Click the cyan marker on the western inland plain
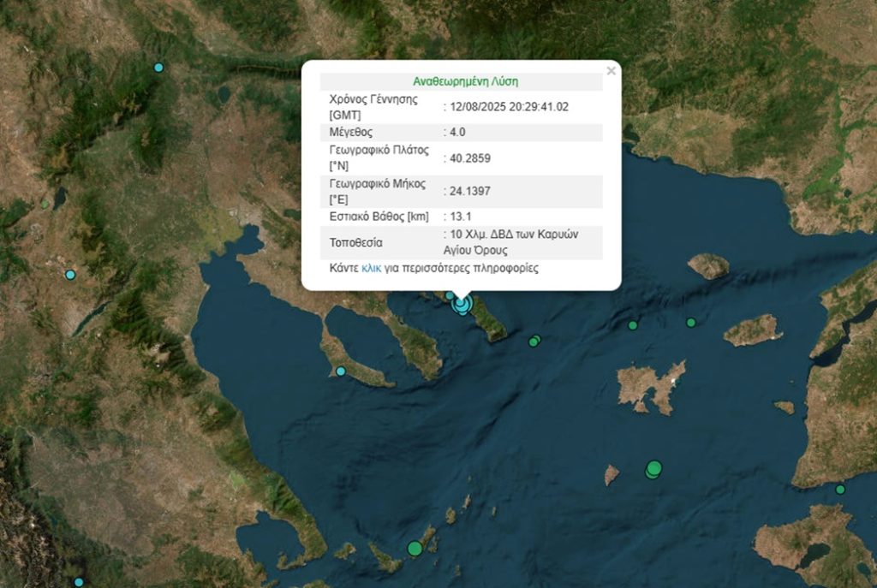This screenshot has height=588, width=877. tap(70, 275)
